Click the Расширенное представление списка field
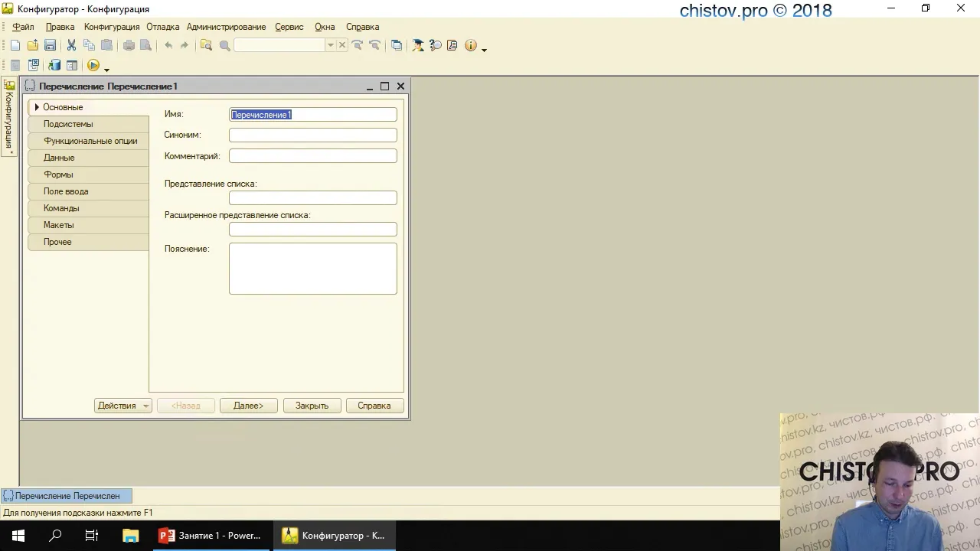This screenshot has height=551, width=980. tap(313, 230)
